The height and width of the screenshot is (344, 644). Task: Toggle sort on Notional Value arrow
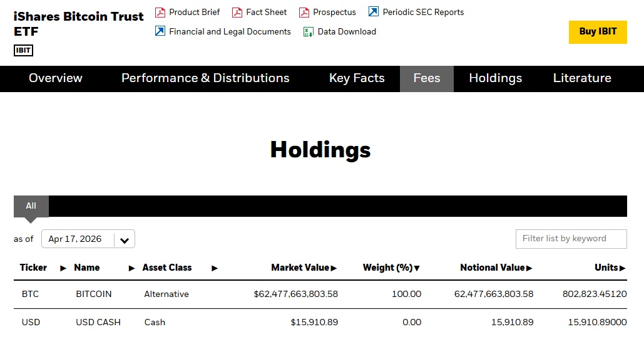529,268
